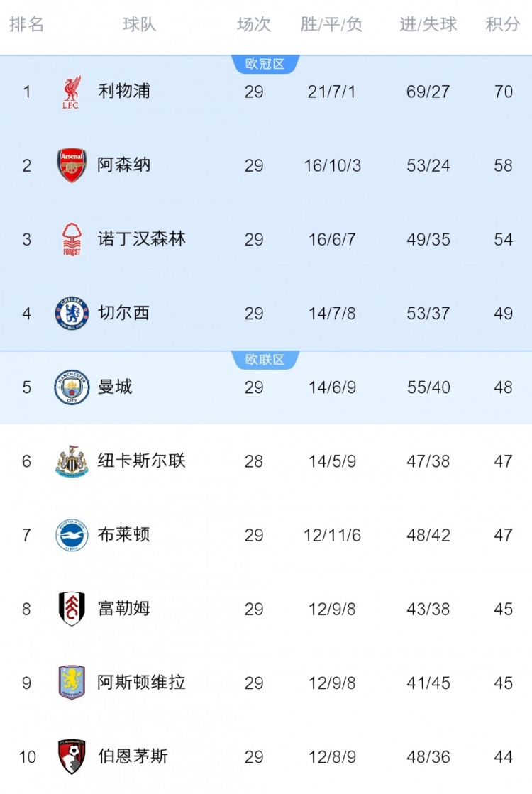Viewport: 532px width, 794px height.
Task: Open team name 利物浦
Action: click(124, 92)
